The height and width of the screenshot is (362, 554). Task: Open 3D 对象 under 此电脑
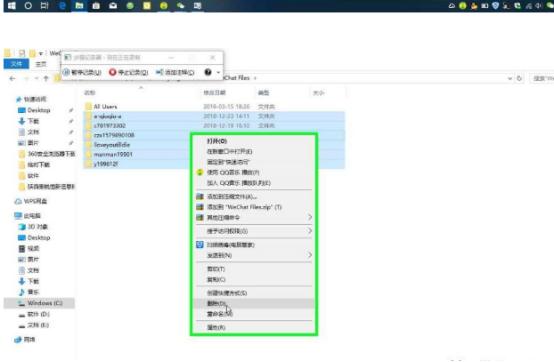37,226
